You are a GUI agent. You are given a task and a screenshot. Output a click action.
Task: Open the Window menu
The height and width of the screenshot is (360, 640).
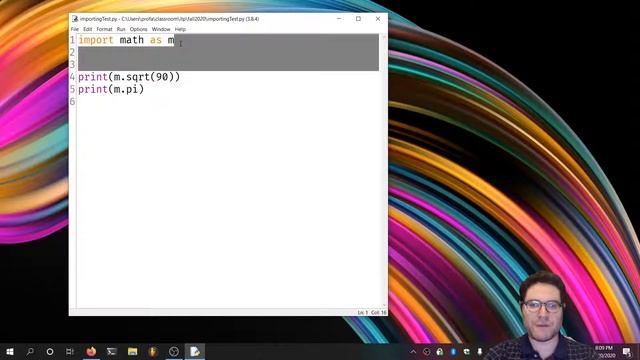pos(161,29)
